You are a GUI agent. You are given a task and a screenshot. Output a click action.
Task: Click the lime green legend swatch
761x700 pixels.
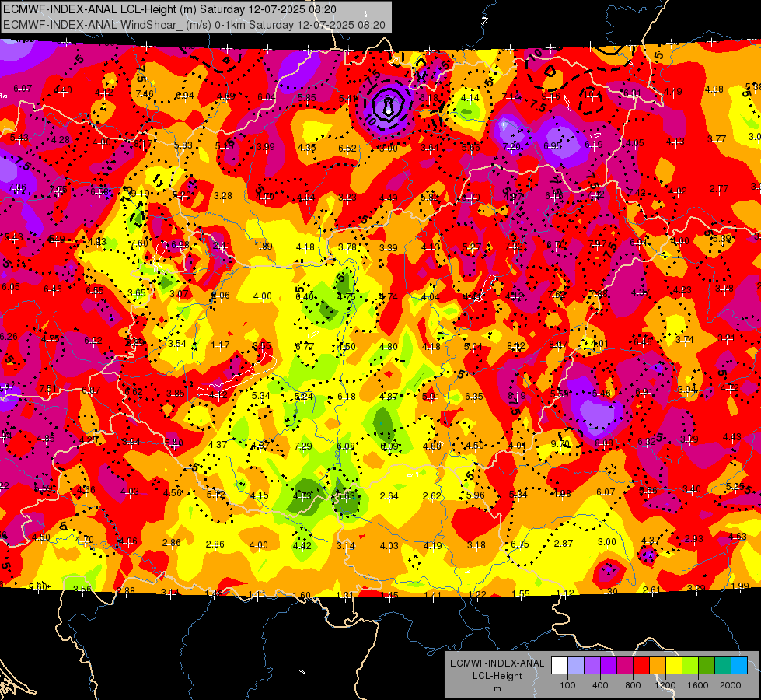690,666
